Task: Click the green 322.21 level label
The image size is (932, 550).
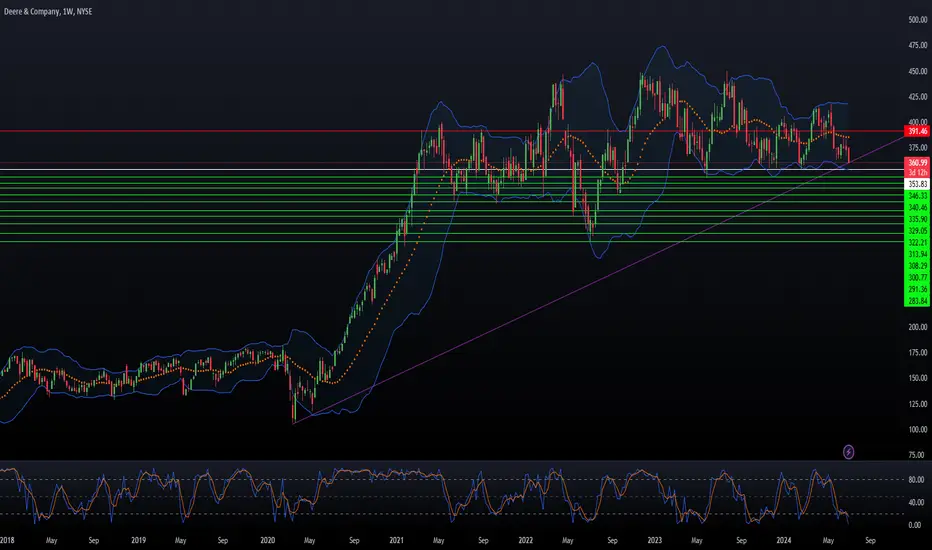Action: [917, 243]
